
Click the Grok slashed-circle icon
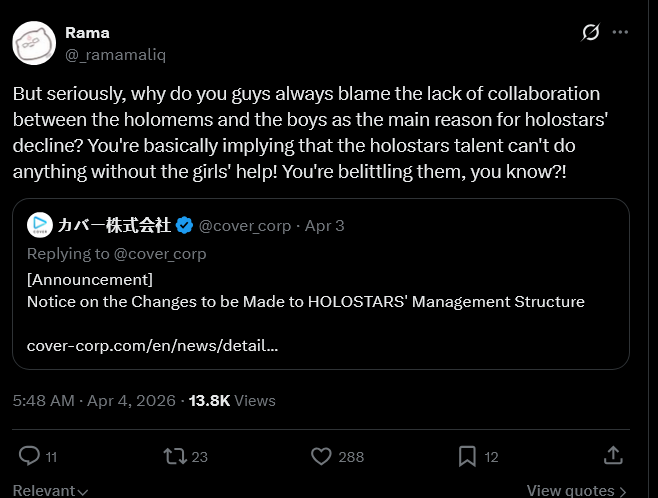[590, 32]
